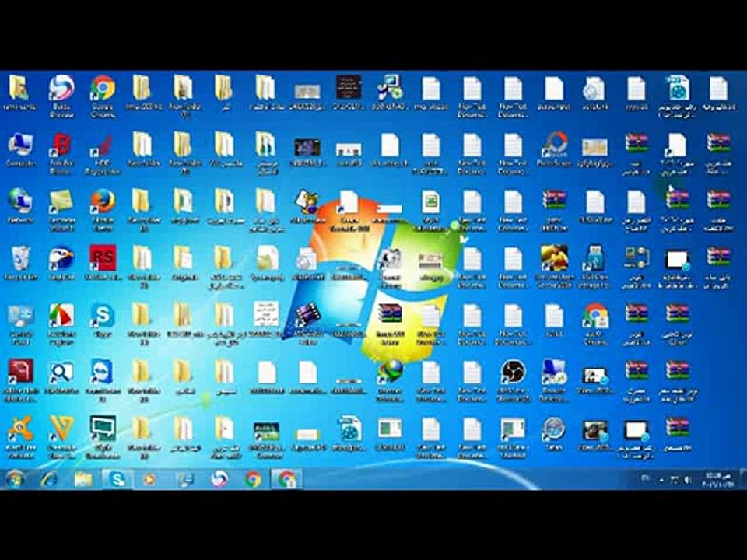747x560 pixels.
Task: Select the red green white fan-shaped icon
Action: click(61, 317)
